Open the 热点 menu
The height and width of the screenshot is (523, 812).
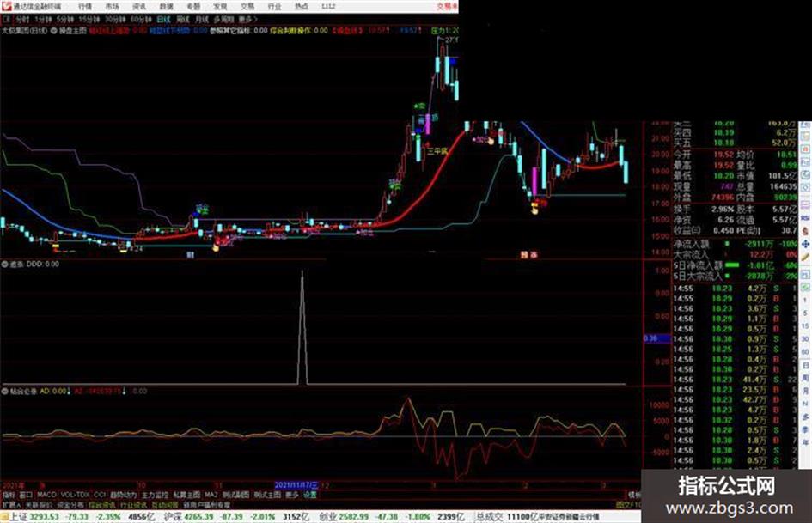click(x=302, y=7)
